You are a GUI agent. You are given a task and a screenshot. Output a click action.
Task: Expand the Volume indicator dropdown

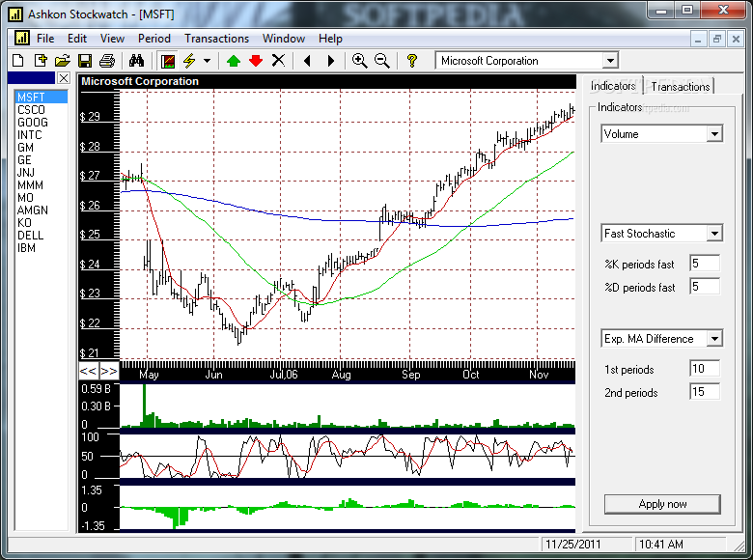(x=714, y=134)
